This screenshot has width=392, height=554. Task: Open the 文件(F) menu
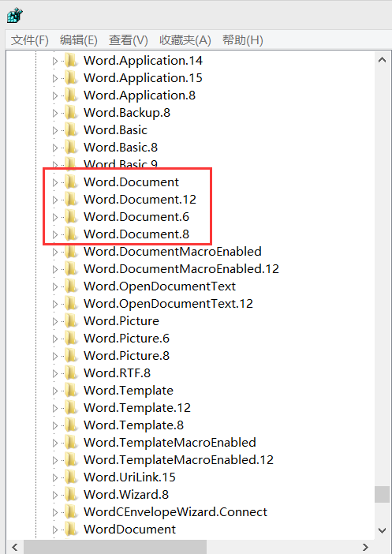(x=30, y=40)
